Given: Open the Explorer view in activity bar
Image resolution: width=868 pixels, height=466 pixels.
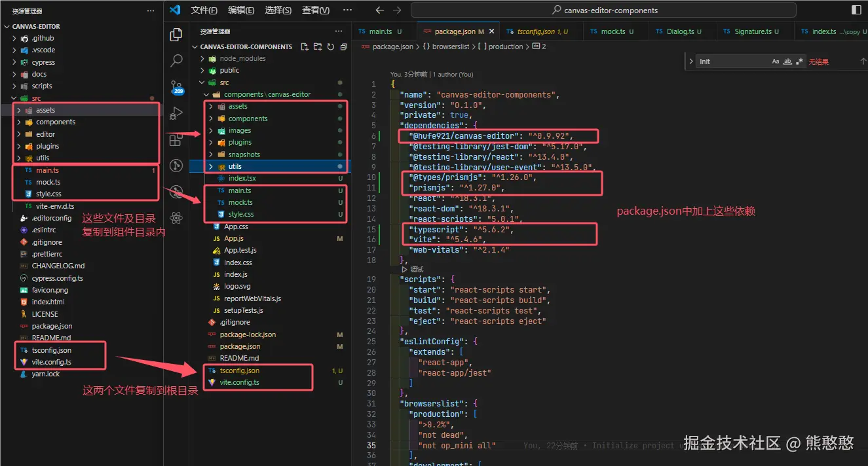Looking at the screenshot, I should (176, 35).
